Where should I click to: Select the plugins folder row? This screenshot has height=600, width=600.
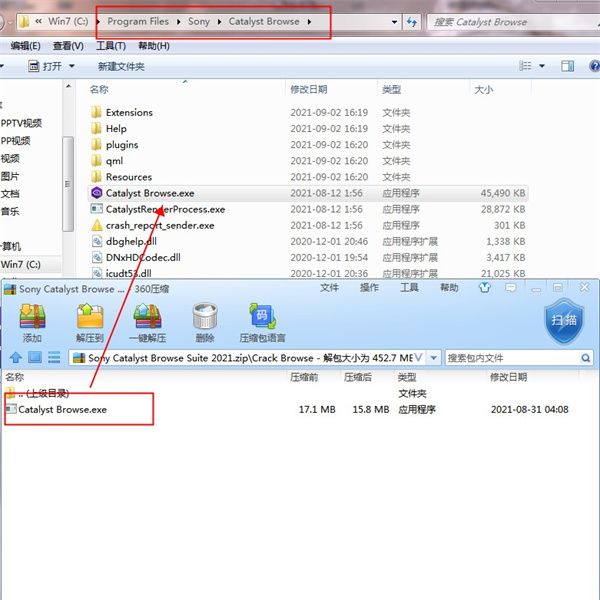[308, 145]
